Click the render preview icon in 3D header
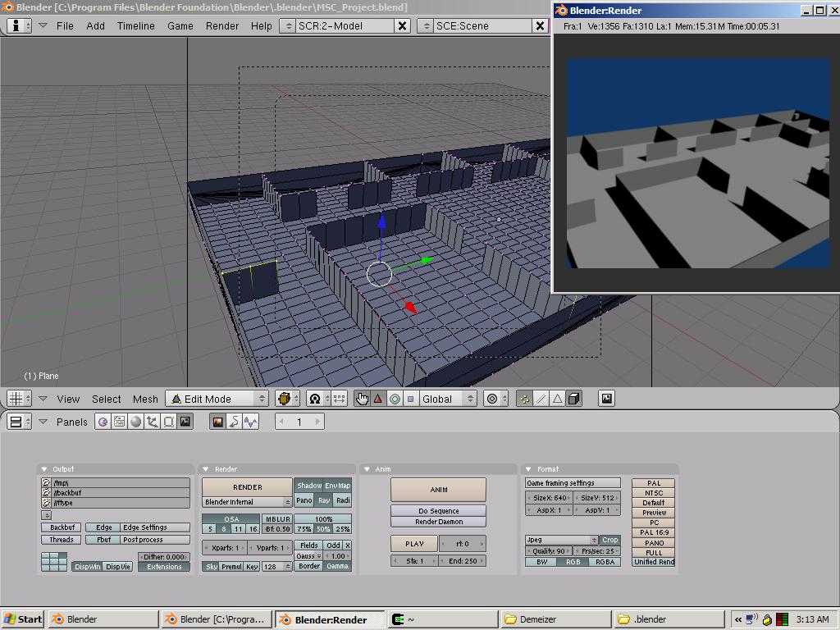This screenshot has height=630, width=840. 606,399
